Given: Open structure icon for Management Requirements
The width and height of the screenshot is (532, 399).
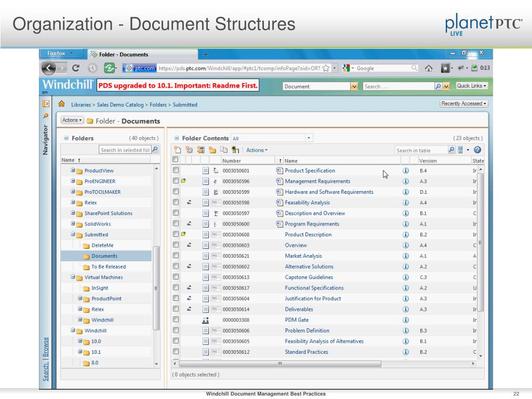Looking at the screenshot, I should pos(215,181).
